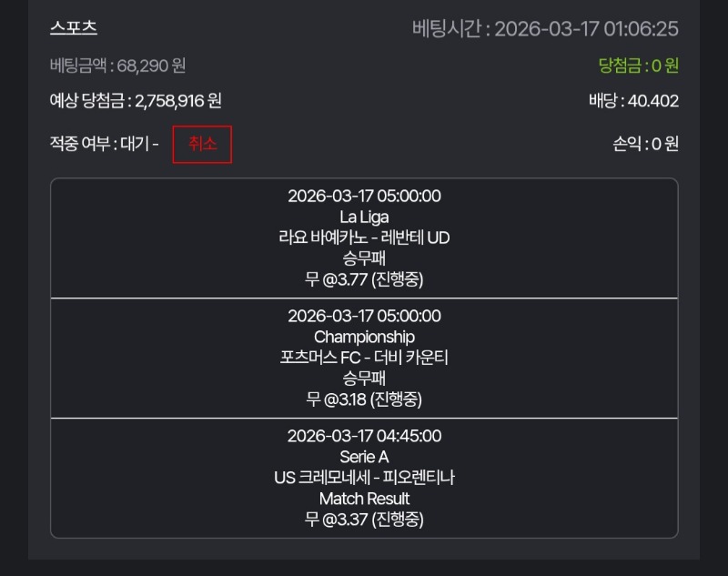Open the US 크레모네세 - 피오렌티나 match
Image resolution: width=728 pixels, height=576 pixels.
[x=364, y=478]
